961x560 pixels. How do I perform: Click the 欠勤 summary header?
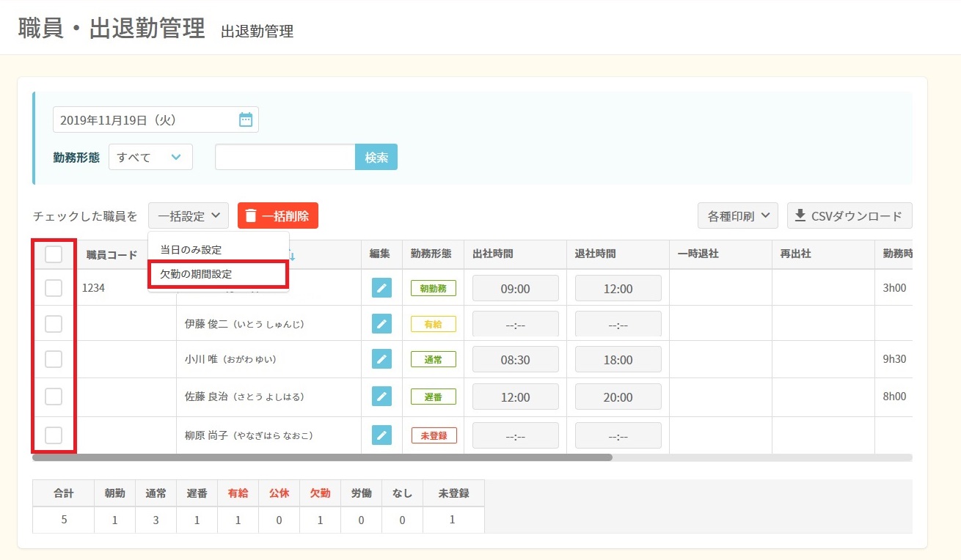(320, 493)
